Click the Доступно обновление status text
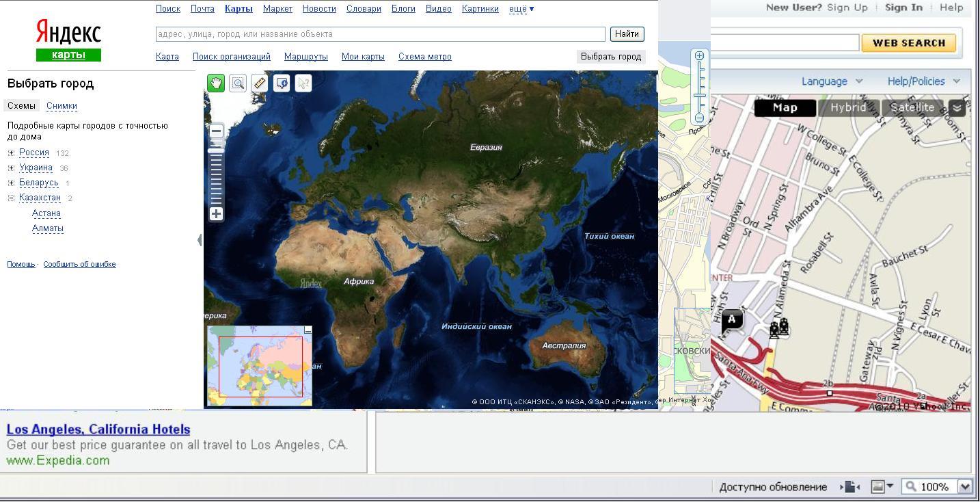Screen dimensions: 980x502 click(773, 487)
